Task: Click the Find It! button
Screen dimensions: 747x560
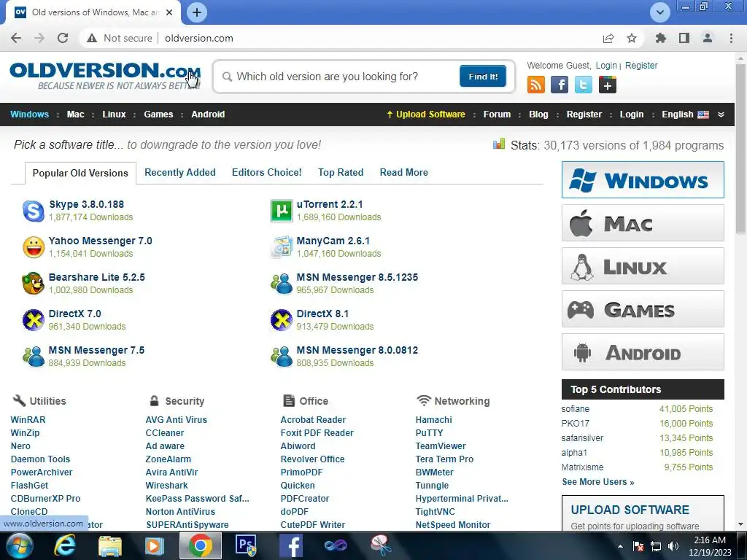Action: (x=483, y=76)
